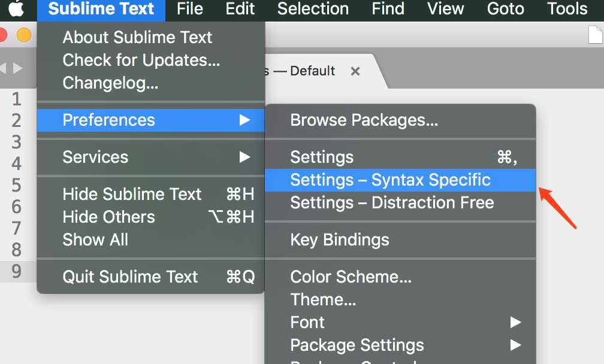Click the new file document icon
The width and height of the screenshot is (604, 364).
[596, 36]
